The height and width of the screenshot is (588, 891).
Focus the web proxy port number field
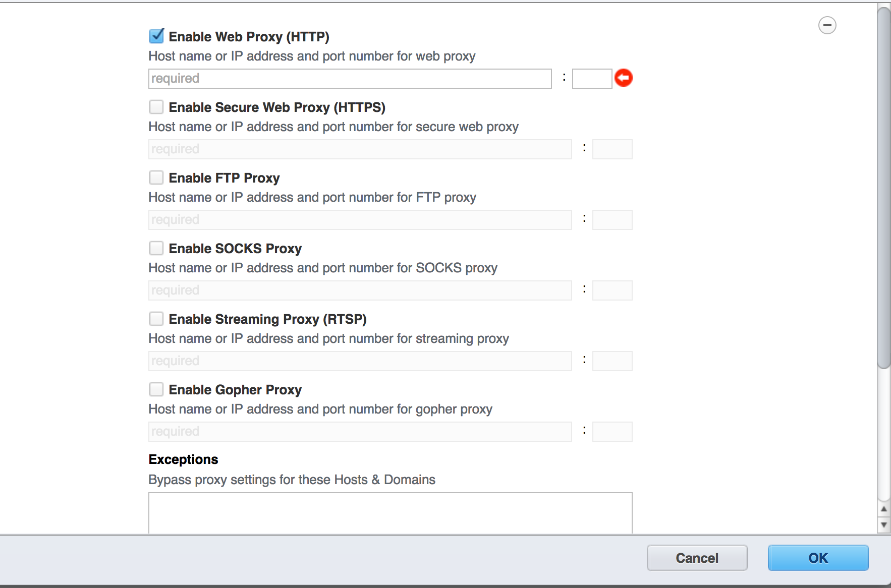[592, 79]
